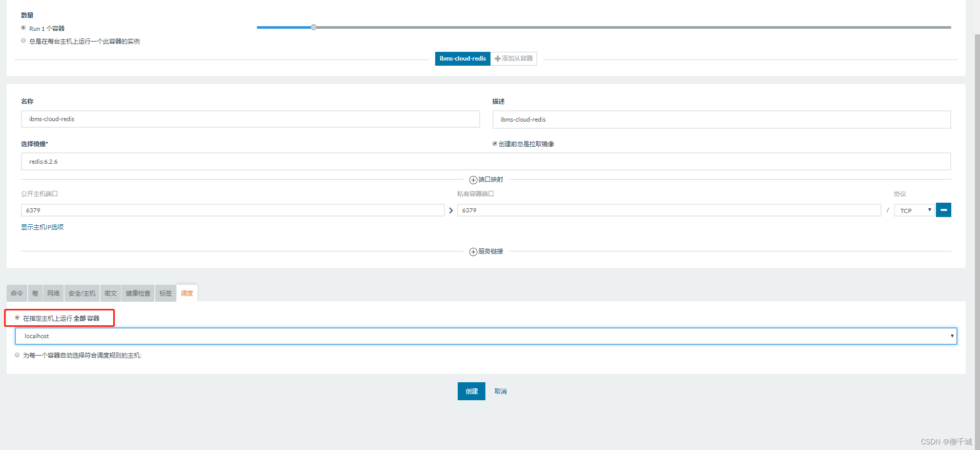Click the container count slider handle
This screenshot has width=980, height=450.
(314, 27)
